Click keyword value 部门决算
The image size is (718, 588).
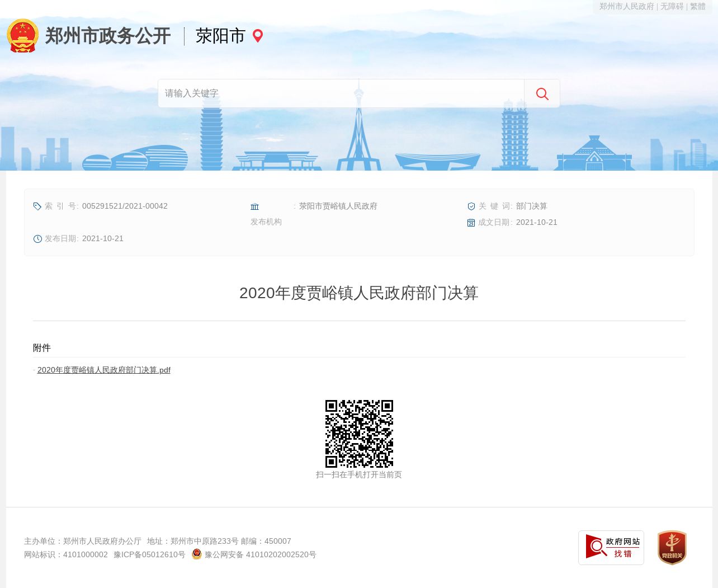[532, 206]
